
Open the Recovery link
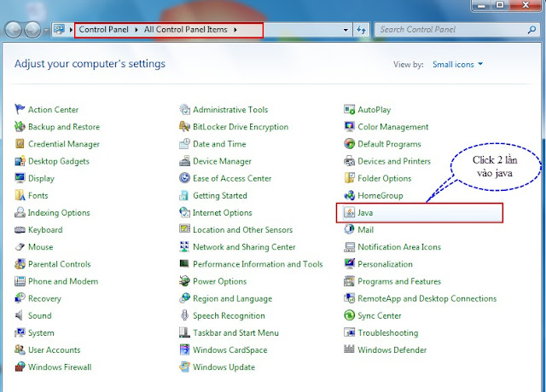[44, 298]
